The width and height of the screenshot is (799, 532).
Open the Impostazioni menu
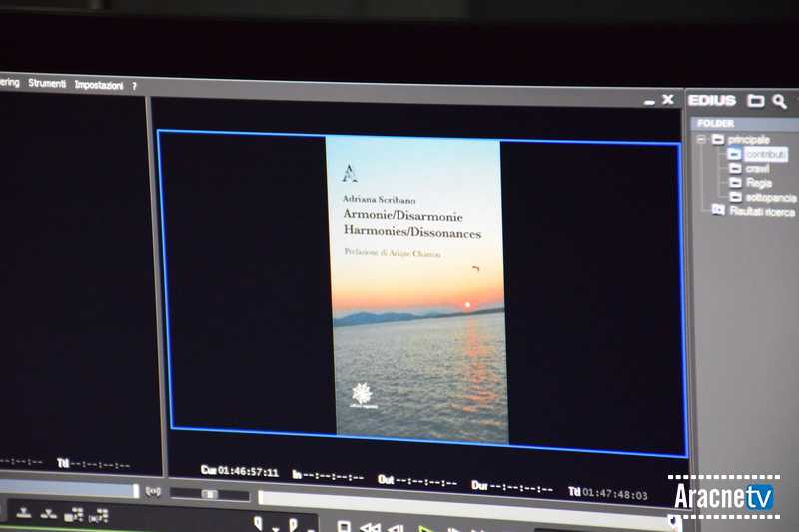click(99, 85)
